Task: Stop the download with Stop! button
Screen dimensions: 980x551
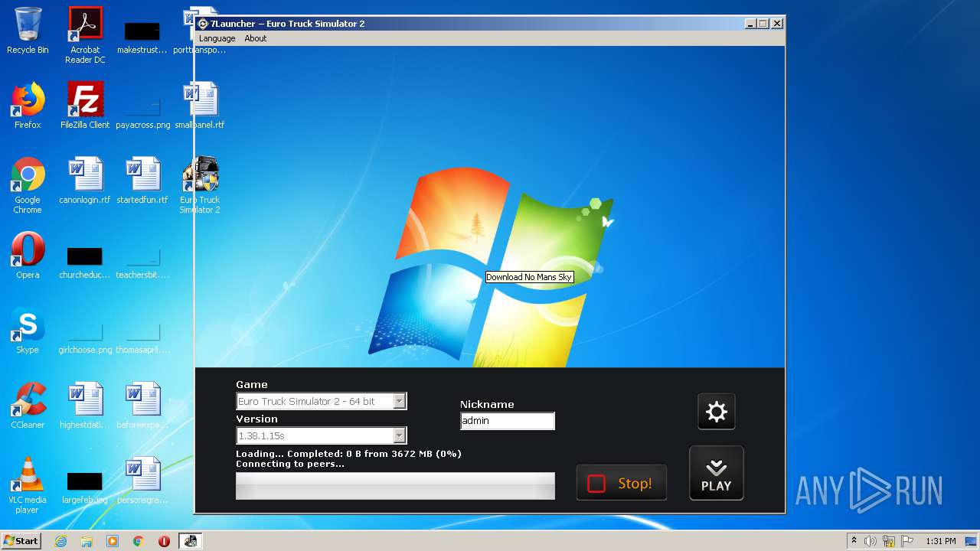Action: coord(622,483)
